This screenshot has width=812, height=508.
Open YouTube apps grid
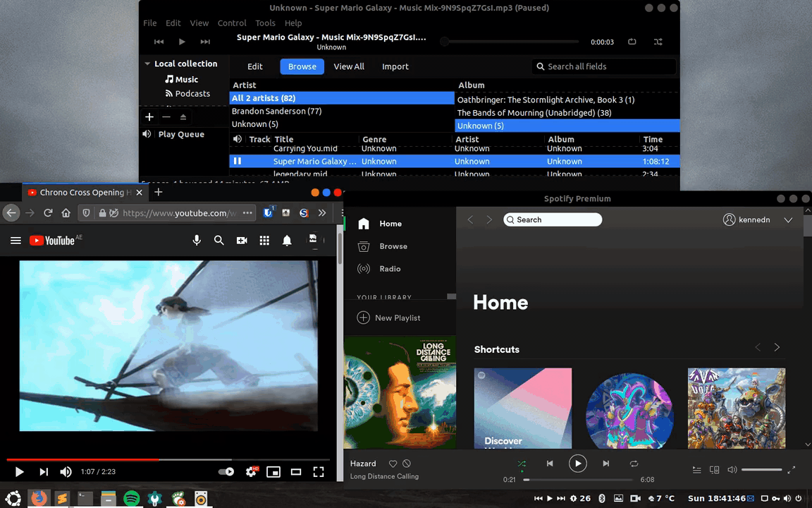click(x=264, y=241)
